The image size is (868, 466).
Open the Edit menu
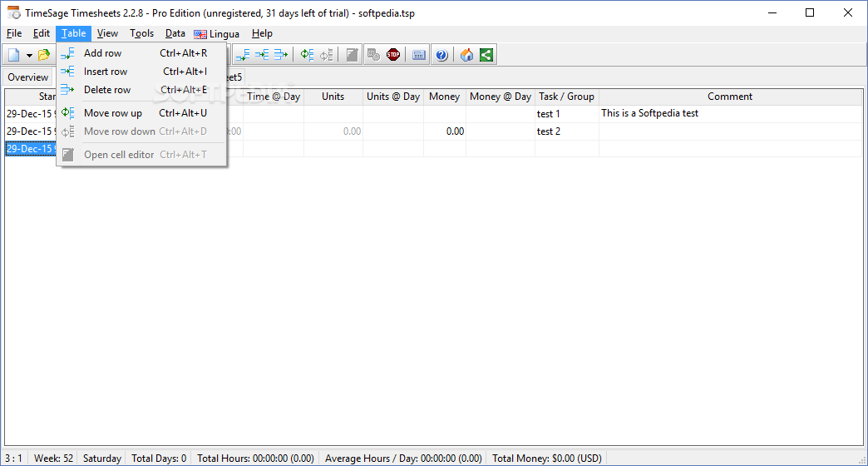pyautogui.click(x=42, y=33)
